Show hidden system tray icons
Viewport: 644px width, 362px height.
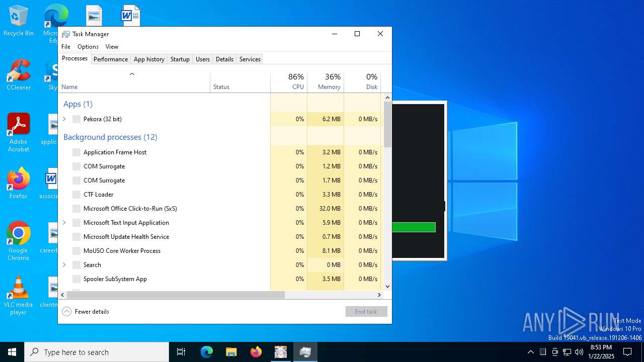point(530,352)
